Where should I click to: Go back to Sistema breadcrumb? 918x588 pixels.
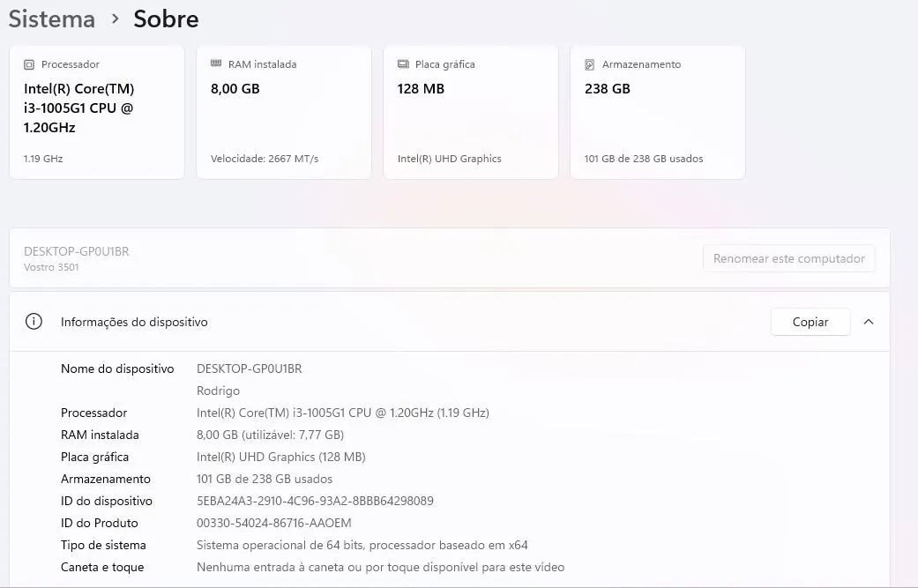(x=51, y=19)
